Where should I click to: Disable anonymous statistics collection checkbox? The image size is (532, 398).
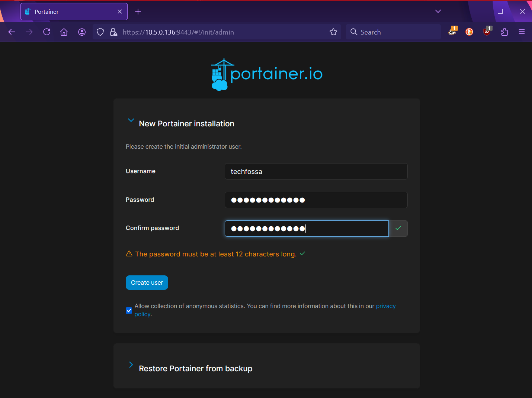[x=129, y=310]
